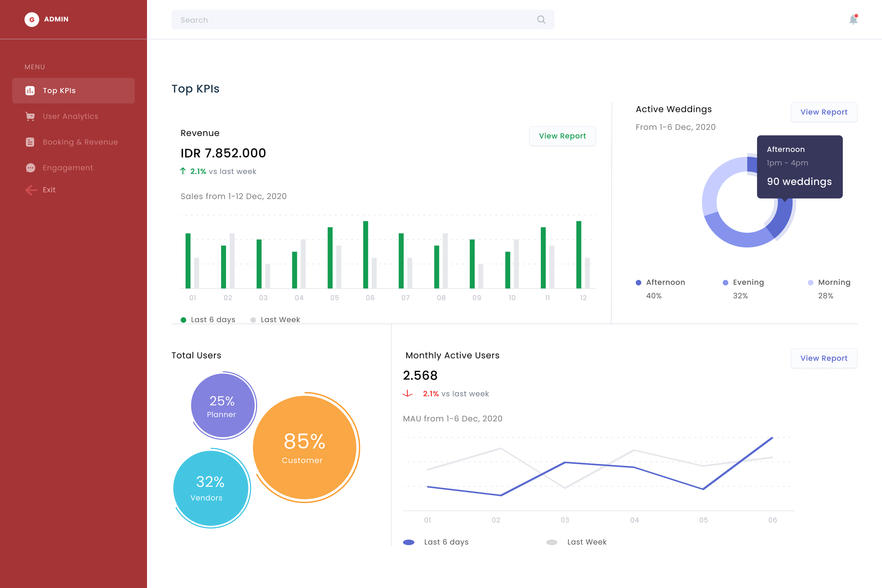Click the grey Last Week revenue legend dot

tap(253, 320)
